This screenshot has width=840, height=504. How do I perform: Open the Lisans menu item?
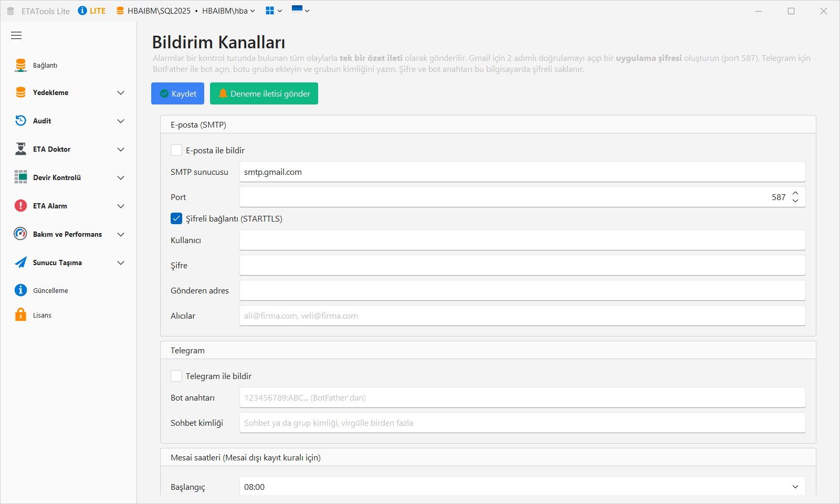click(68, 315)
